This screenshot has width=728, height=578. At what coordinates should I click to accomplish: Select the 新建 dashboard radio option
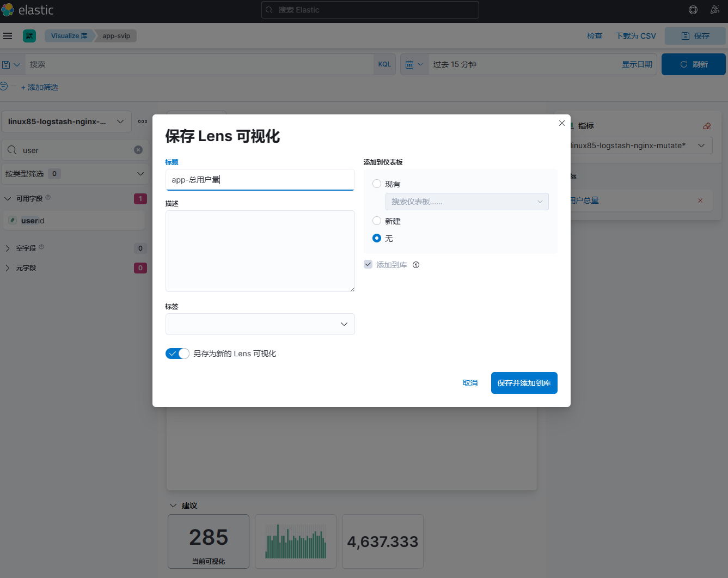(x=377, y=221)
